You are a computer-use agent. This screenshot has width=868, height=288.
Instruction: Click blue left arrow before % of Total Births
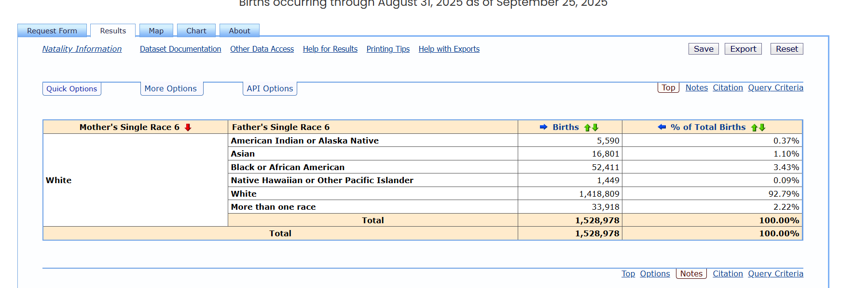(x=661, y=127)
